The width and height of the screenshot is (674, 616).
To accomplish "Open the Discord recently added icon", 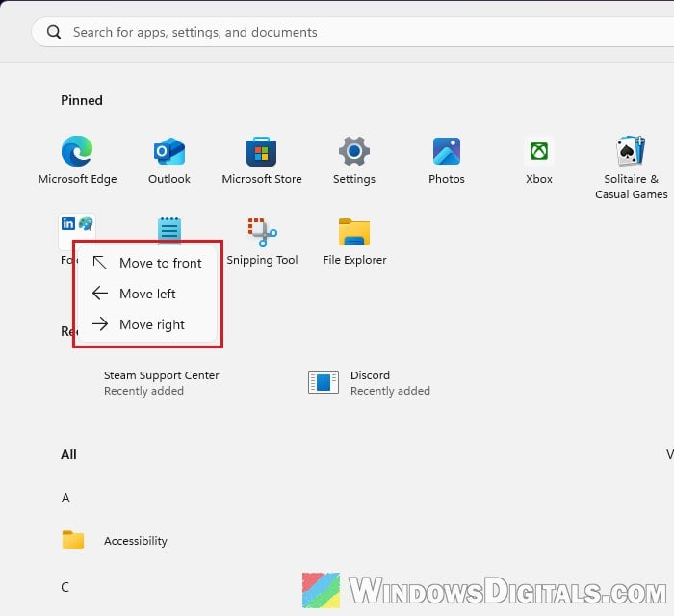I will (x=324, y=382).
